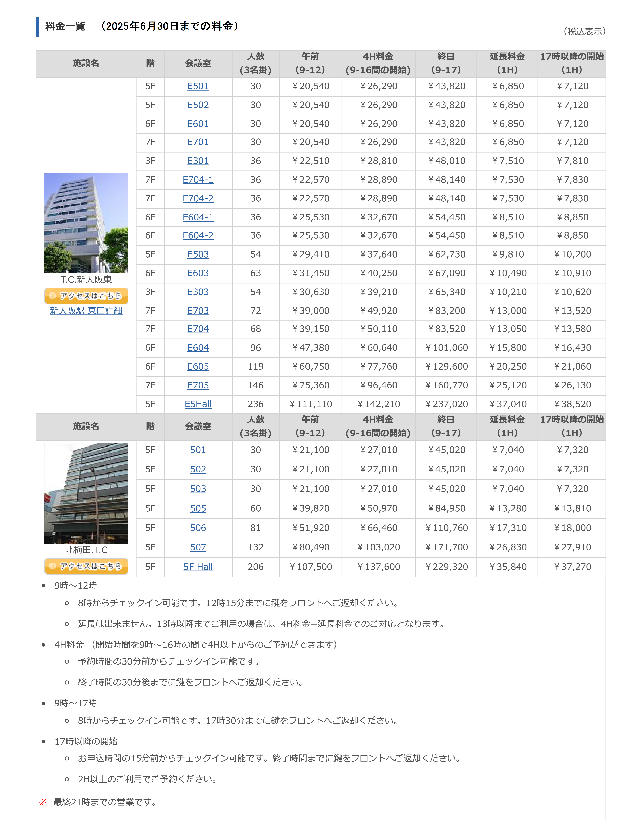641x840 pixels.
Task: Open the E5Hall room link
Action: click(198, 404)
